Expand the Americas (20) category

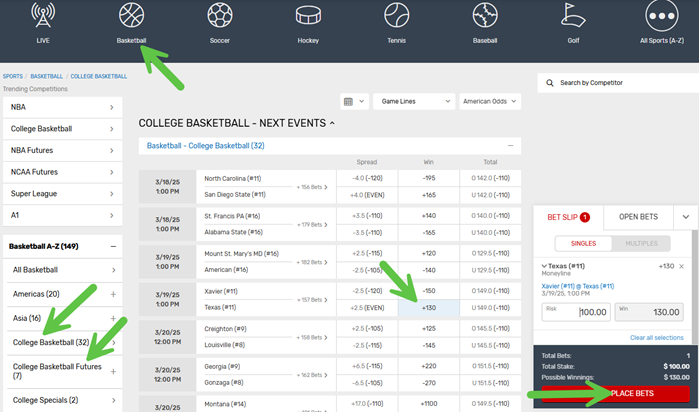click(x=62, y=293)
